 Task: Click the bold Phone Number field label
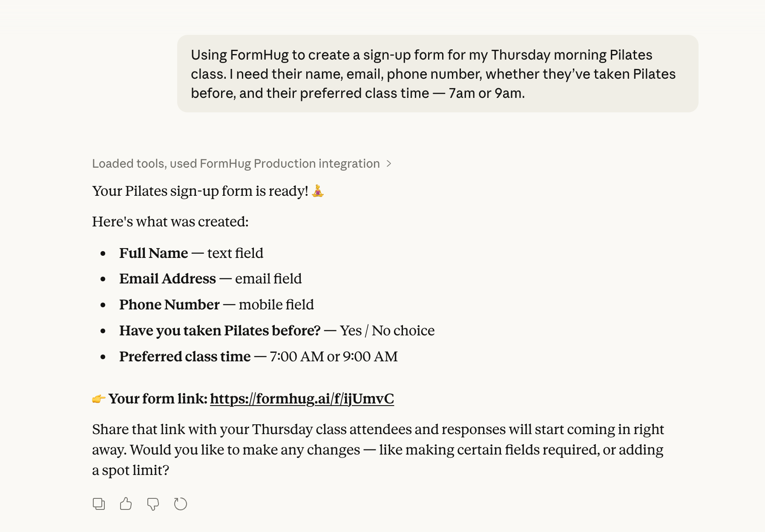point(169,305)
